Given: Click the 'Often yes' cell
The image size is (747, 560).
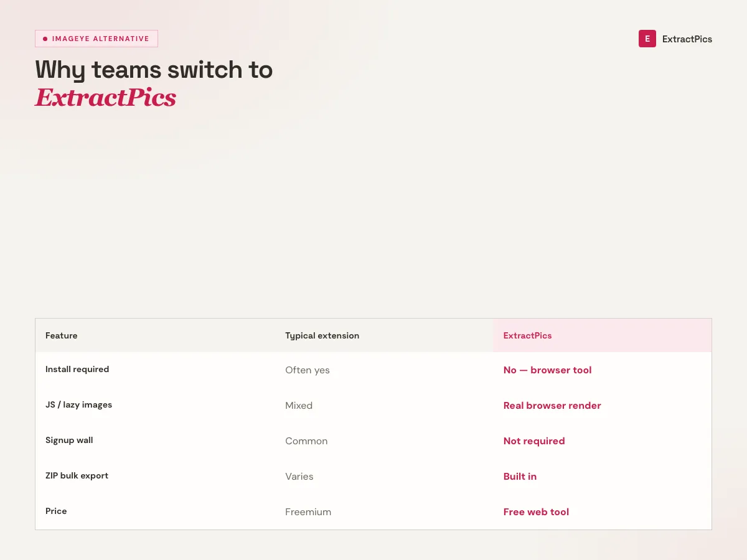Looking at the screenshot, I should click(308, 370).
